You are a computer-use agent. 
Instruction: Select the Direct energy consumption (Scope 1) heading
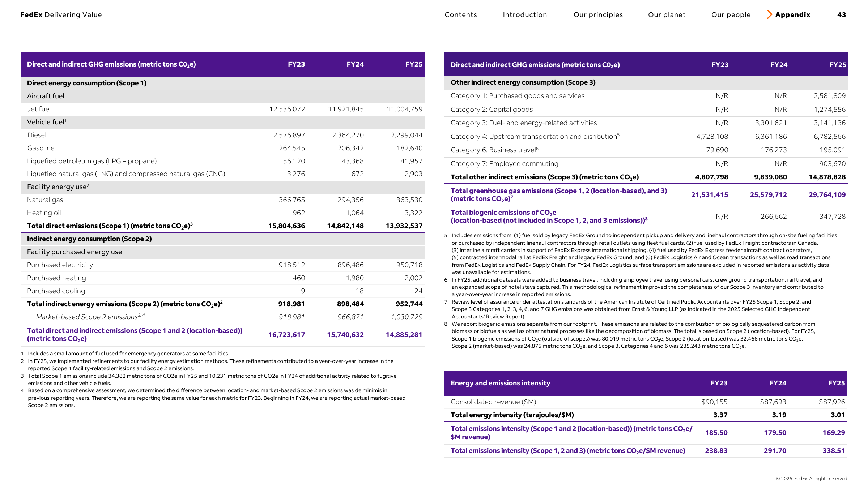(87, 83)
